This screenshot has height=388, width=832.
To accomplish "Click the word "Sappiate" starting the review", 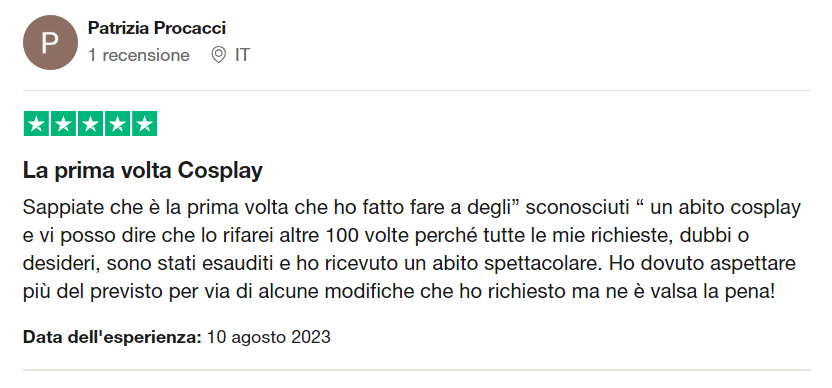I will (x=58, y=208).
